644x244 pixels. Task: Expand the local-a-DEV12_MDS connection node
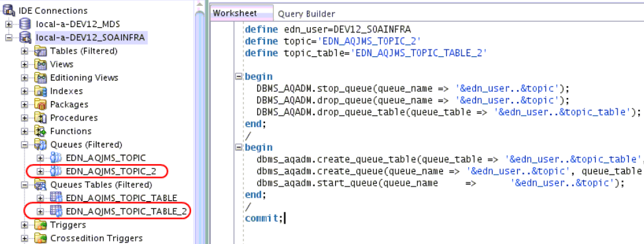pos(9,24)
